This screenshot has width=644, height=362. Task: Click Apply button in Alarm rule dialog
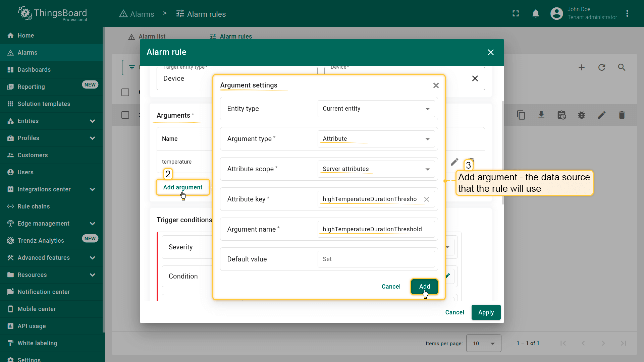pos(486,312)
